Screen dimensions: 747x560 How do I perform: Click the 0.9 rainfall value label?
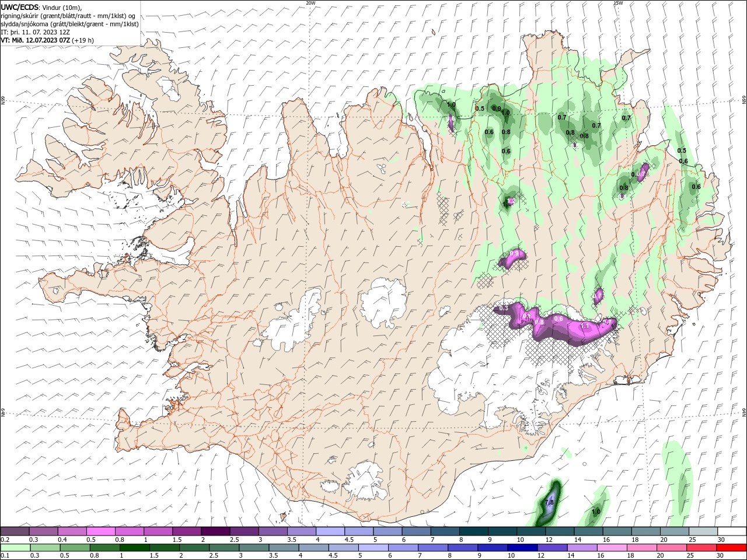click(497, 108)
